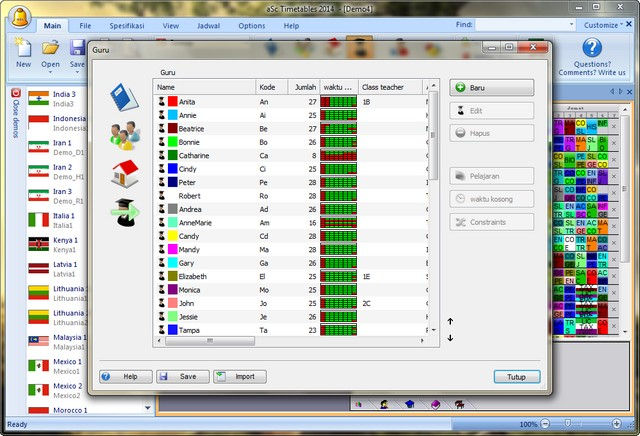Click red color swatch for Anita
The width and height of the screenshot is (640, 436).
tap(173, 102)
